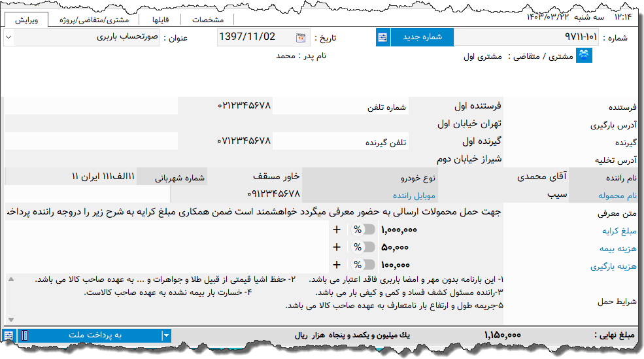Expand the عنوان dropdown with صورتحساب باربری
The height and width of the screenshot is (359, 644).
[8, 37]
